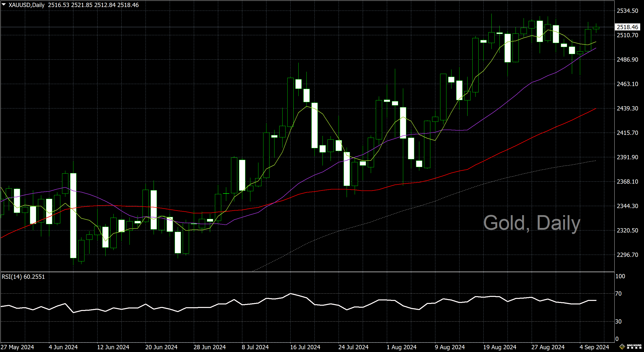Click the 4 Sep 2024 date label
Image resolution: width=644 pixels, height=352 pixels.
[594, 347]
